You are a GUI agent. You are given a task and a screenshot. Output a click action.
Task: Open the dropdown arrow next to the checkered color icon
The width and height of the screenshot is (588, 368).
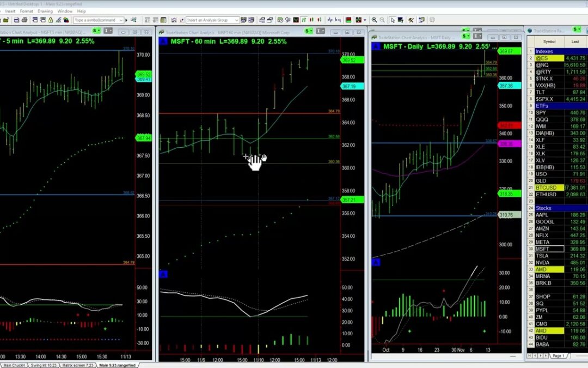coord(365,20)
